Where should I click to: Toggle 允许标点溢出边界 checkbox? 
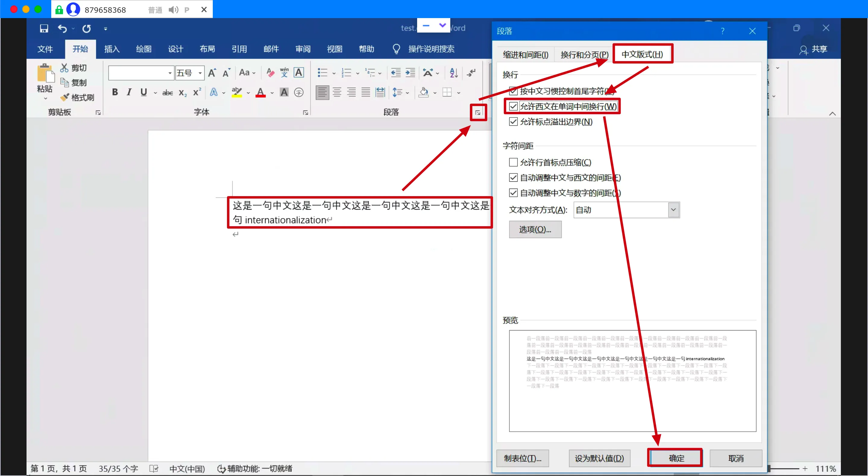pyautogui.click(x=513, y=122)
